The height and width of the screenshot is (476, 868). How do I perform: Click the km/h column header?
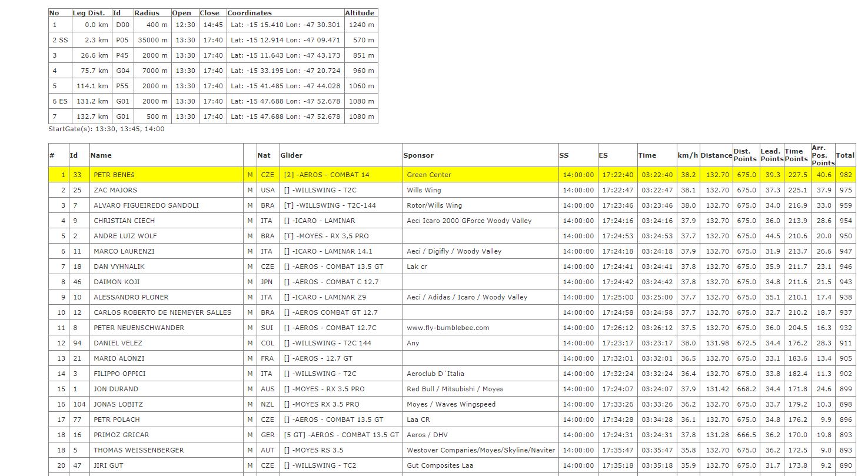click(688, 155)
